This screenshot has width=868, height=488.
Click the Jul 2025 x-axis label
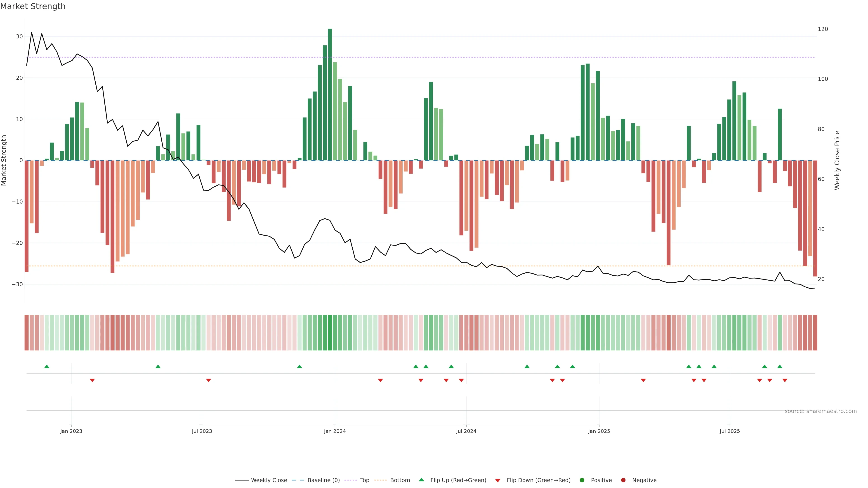[729, 431]
